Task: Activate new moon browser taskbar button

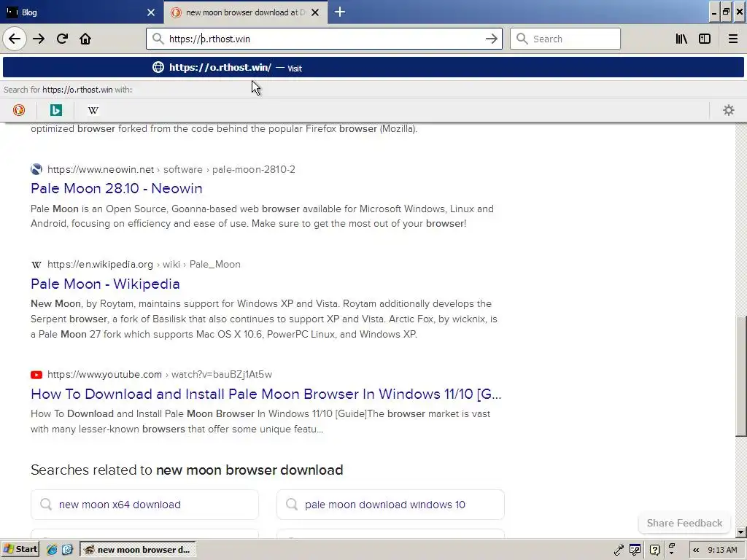Action: coord(138,550)
